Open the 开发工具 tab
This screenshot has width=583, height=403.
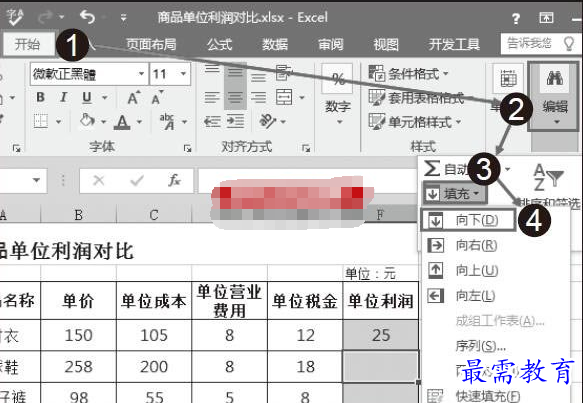click(x=454, y=45)
